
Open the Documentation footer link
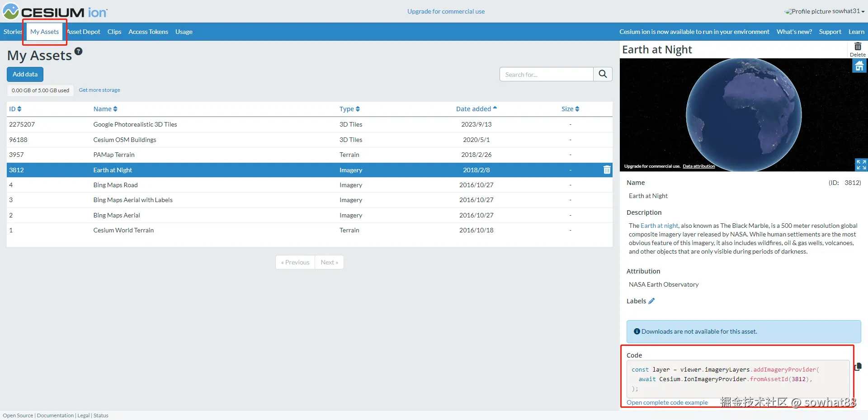pyautogui.click(x=55, y=415)
